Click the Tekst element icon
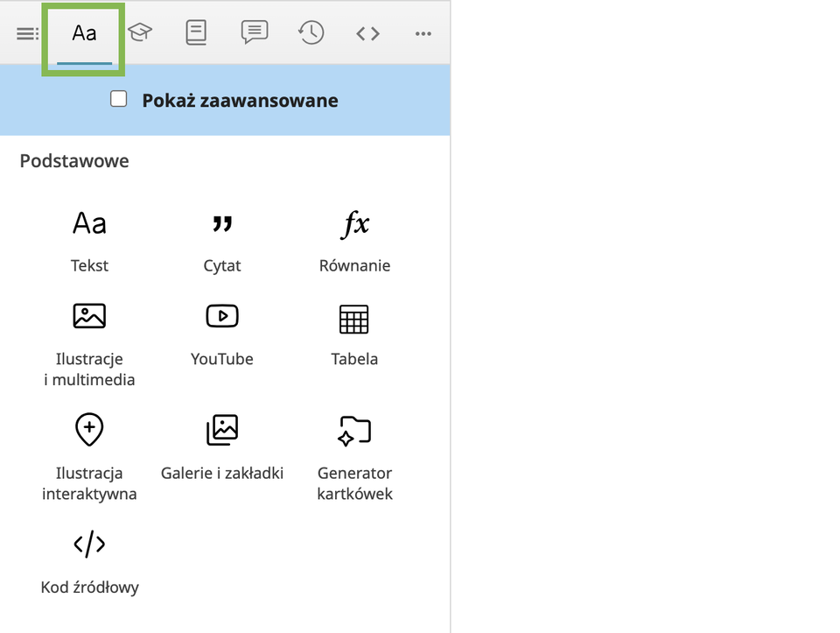Viewport: 840px width, 633px height. (x=89, y=224)
